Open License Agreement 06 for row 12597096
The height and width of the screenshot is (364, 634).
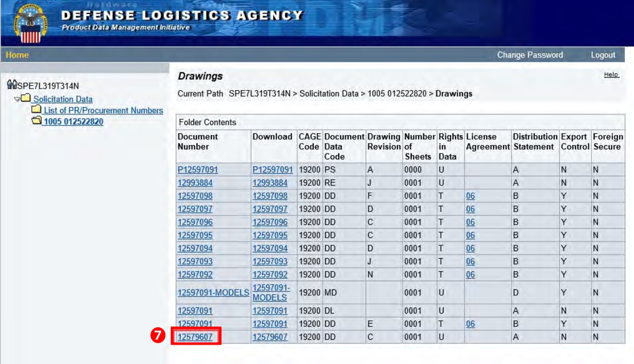coord(470,222)
